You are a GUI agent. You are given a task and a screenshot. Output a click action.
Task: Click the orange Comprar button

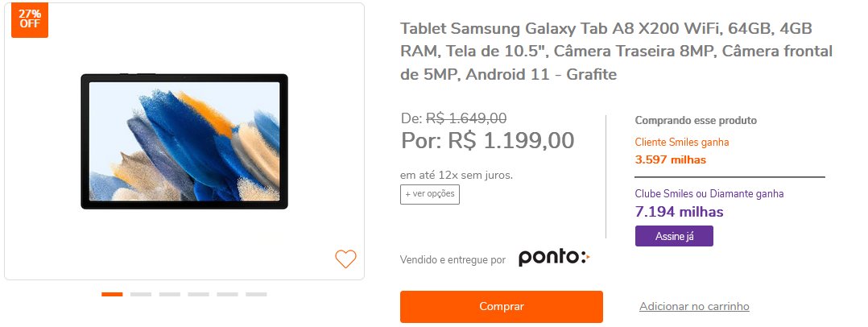point(501,307)
